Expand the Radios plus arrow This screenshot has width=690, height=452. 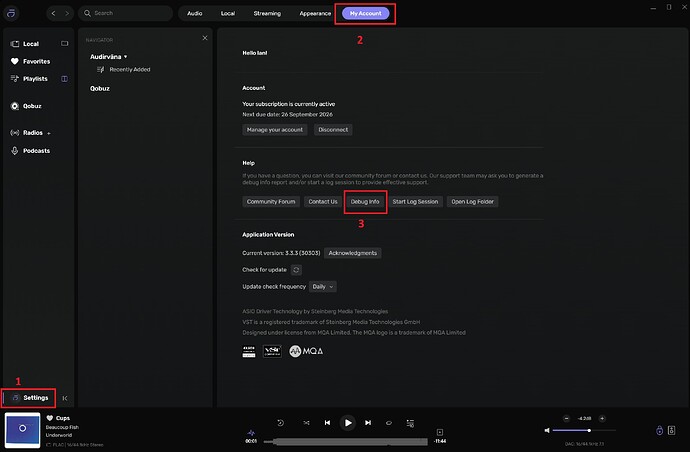pos(48,133)
